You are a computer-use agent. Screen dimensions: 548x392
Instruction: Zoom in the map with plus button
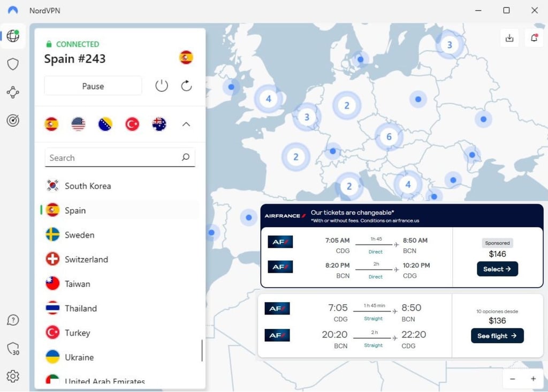(x=534, y=379)
